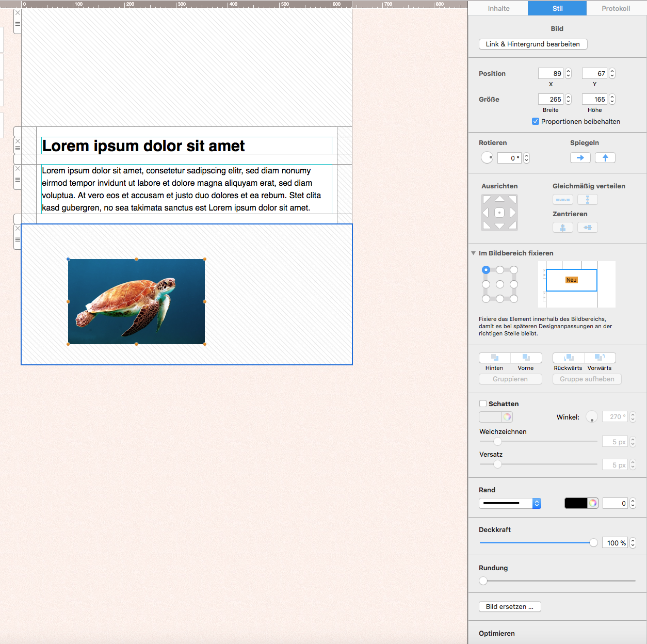
Task: Click Link & Hintergrund bearbeiten button
Action: 533,44
